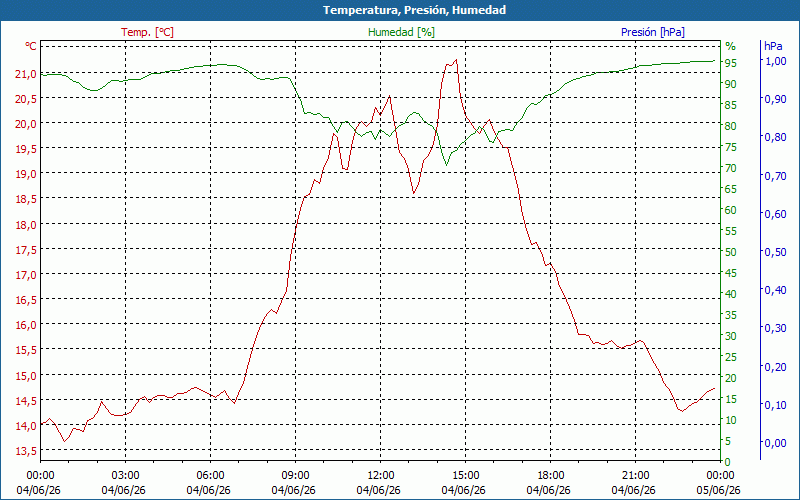Click the 0,00 pressure axis value

(776, 443)
